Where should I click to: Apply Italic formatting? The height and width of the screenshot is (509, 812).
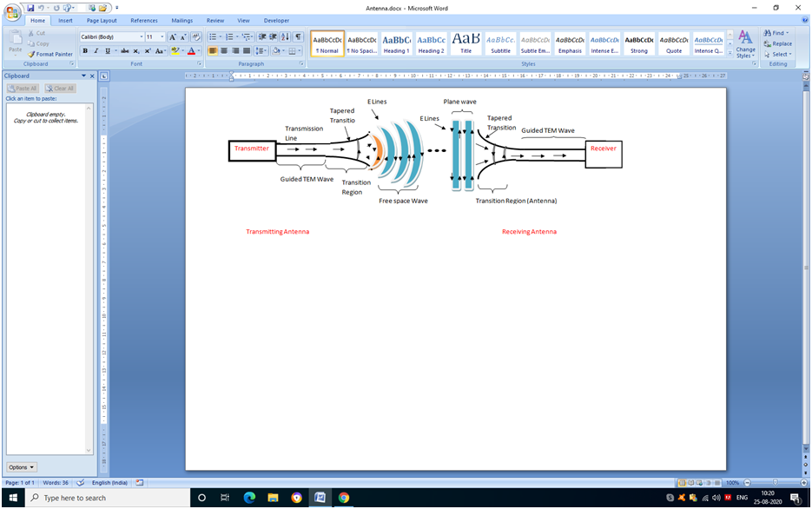pos(96,51)
